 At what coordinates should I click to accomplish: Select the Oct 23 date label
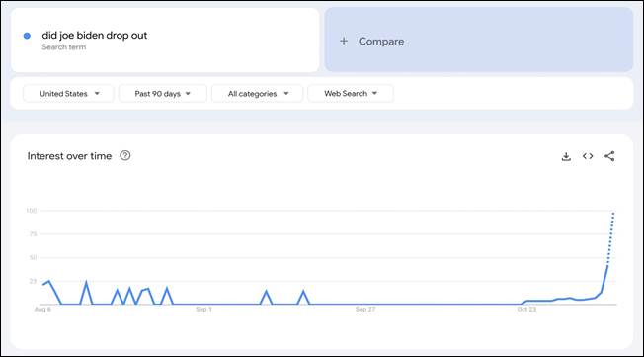tap(526, 310)
